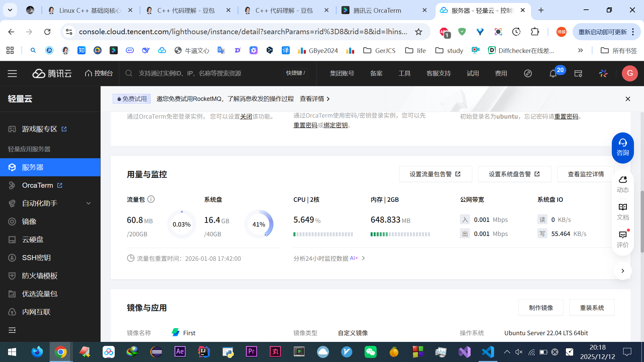Screen dimensions: 644x362
Task: Open the tab list dropdown in Chrome
Action: [10, 10]
